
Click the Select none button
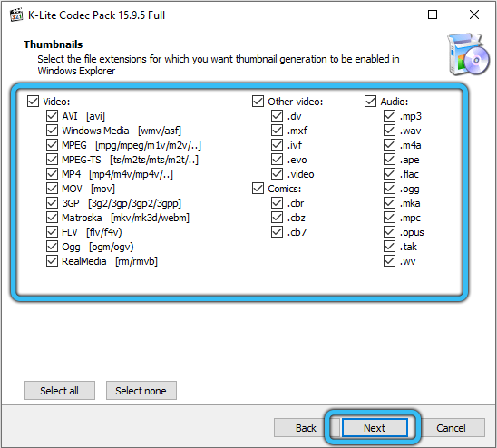click(x=141, y=390)
